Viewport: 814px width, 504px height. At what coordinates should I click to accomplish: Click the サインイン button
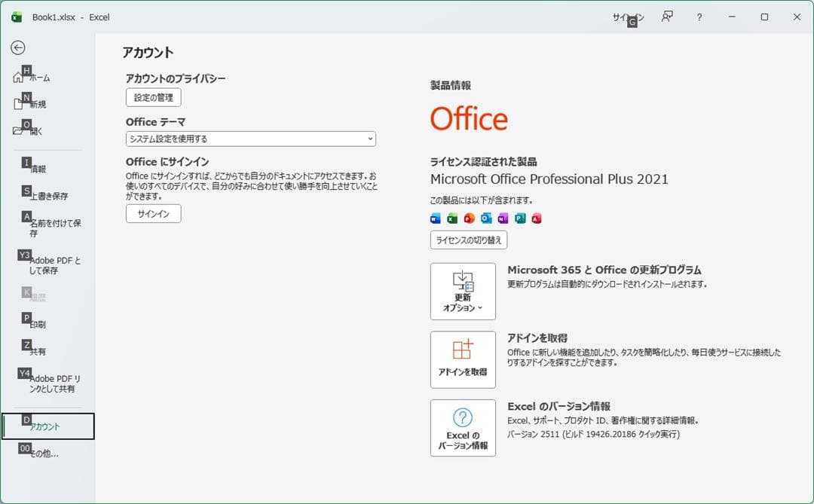[153, 213]
